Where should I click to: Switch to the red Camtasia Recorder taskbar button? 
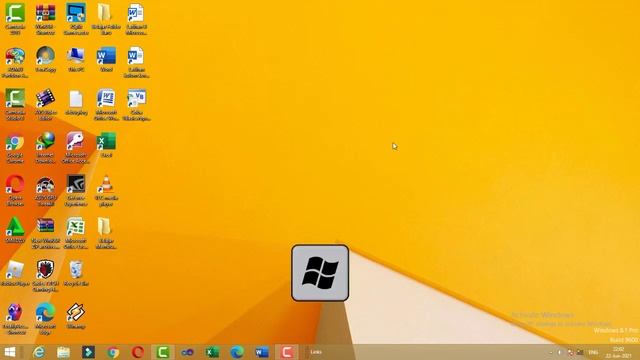tap(287, 352)
